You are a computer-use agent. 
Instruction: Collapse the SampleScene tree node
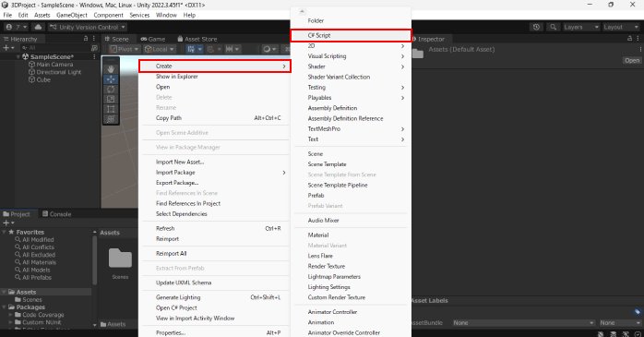(x=18, y=56)
